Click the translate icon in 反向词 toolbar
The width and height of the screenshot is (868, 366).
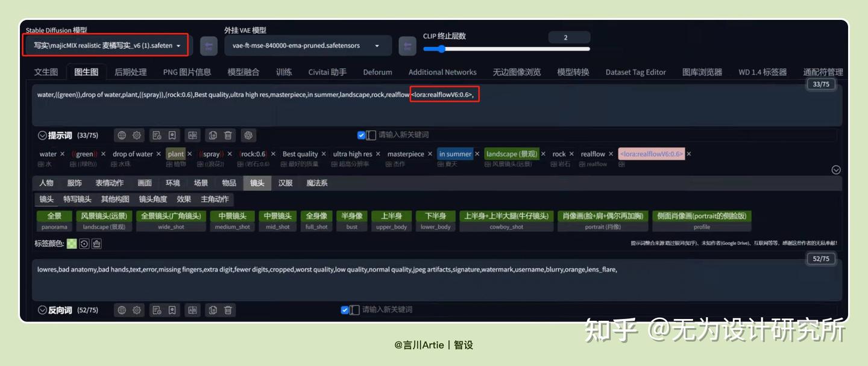192,310
